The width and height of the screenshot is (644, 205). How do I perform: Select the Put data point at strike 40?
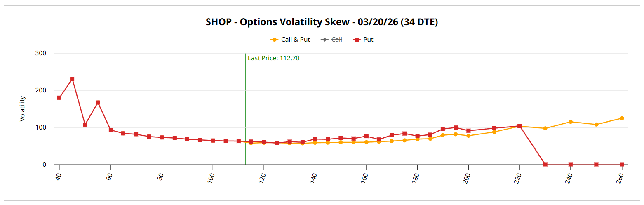(59, 98)
